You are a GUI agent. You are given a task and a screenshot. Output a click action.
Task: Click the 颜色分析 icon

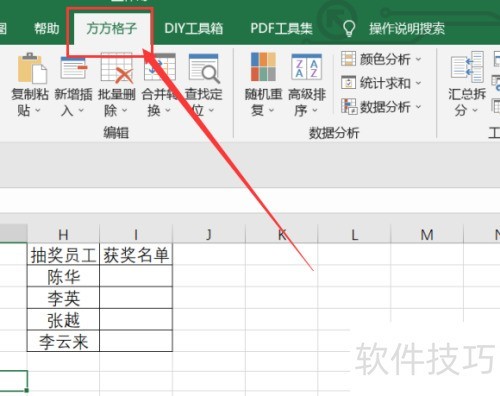[x=348, y=59]
